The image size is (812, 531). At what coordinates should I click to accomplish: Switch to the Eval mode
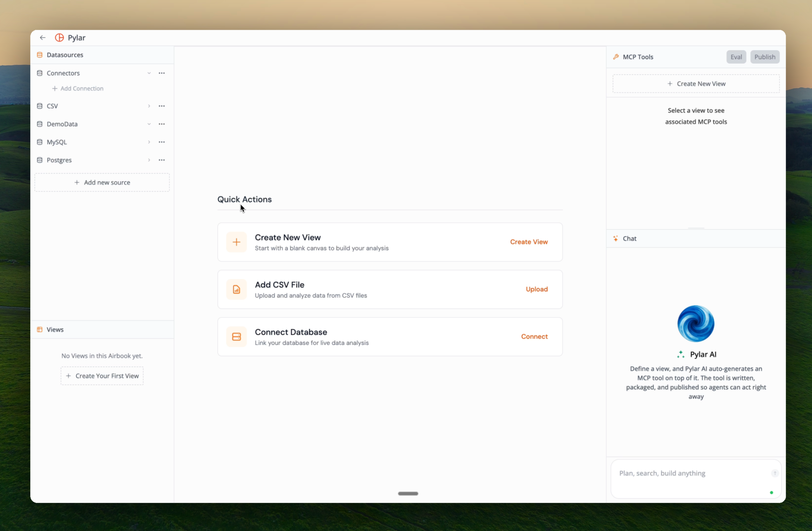coord(736,57)
